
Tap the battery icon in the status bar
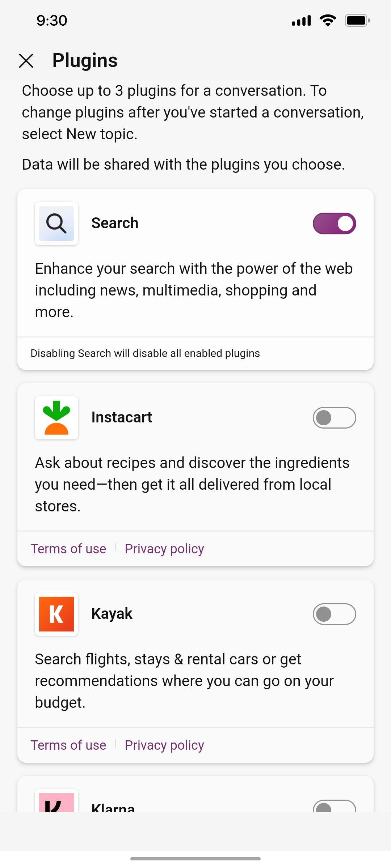357,21
